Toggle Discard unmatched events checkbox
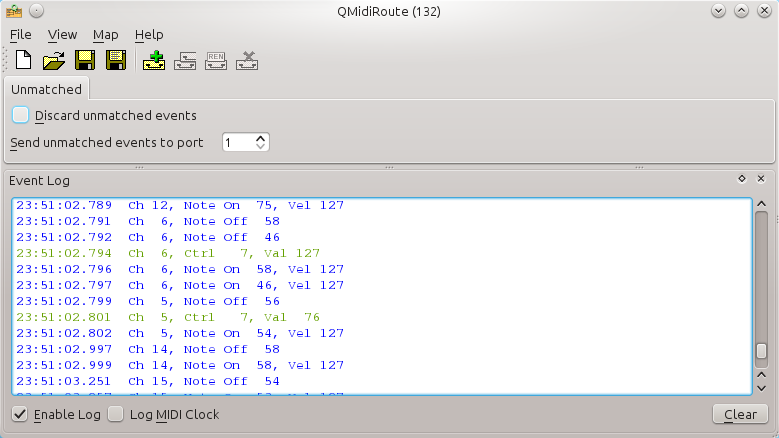The height and width of the screenshot is (438, 779). pos(20,115)
